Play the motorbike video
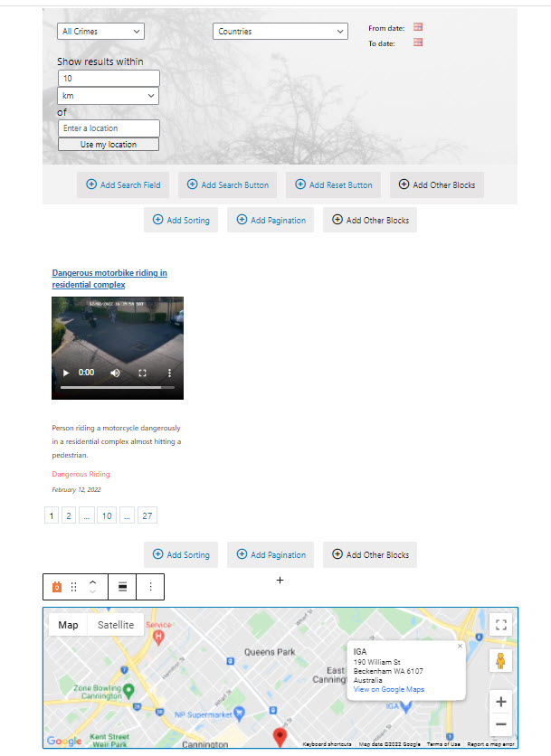The image size is (551, 756). tap(66, 373)
